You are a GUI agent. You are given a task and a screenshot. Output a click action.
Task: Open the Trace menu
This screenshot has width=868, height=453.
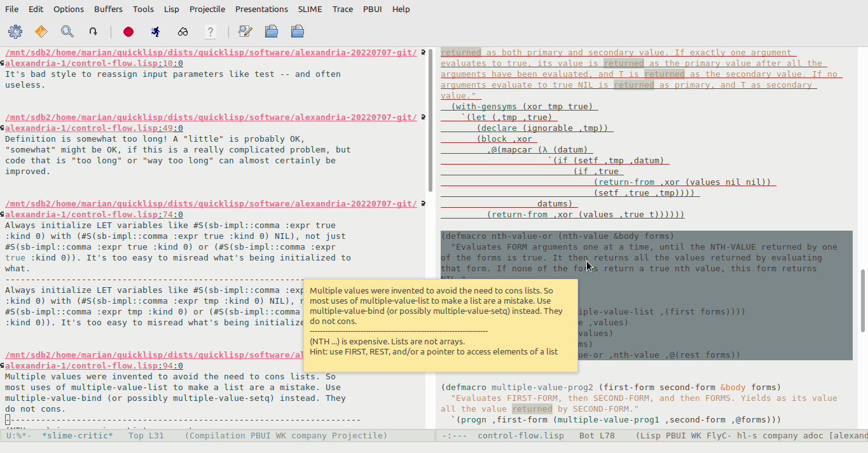pyautogui.click(x=343, y=9)
